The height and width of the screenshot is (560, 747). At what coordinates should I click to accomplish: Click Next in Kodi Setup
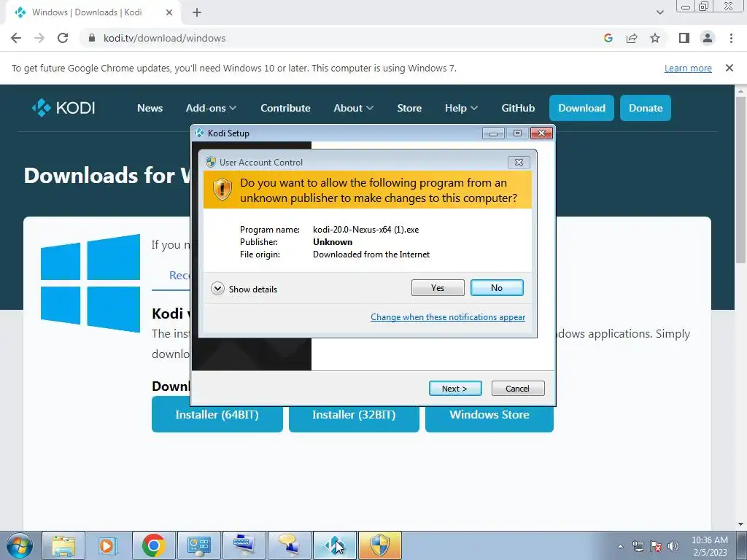[x=455, y=389]
